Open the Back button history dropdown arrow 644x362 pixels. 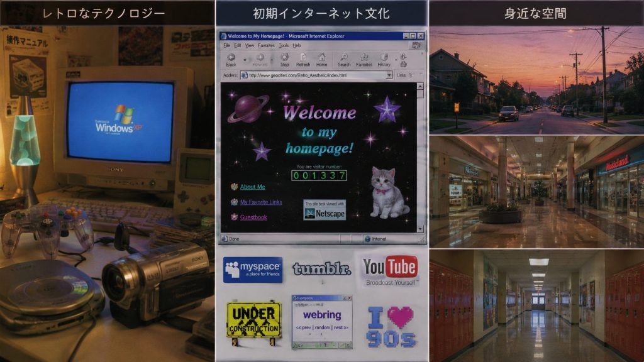point(245,60)
